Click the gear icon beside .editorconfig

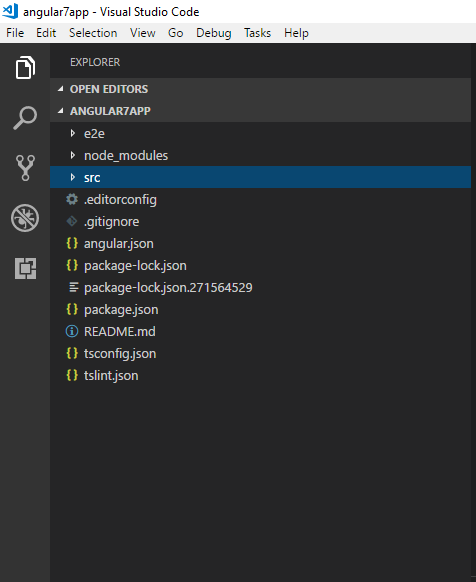(72, 199)
